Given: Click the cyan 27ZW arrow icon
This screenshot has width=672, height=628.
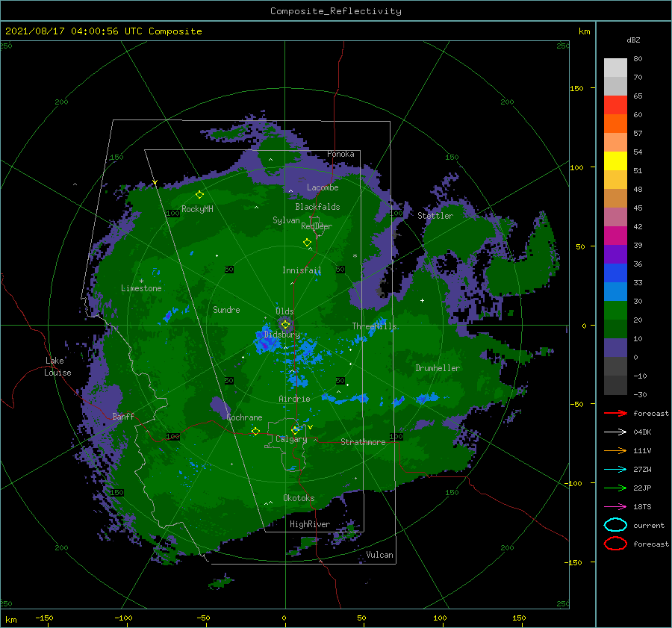Looking at the screenshot, I should point(615,470).
